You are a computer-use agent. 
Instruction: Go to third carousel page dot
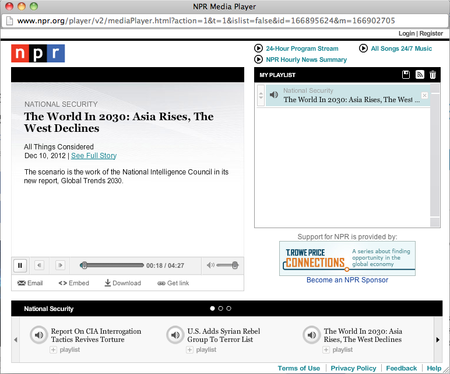pos(229,309)
